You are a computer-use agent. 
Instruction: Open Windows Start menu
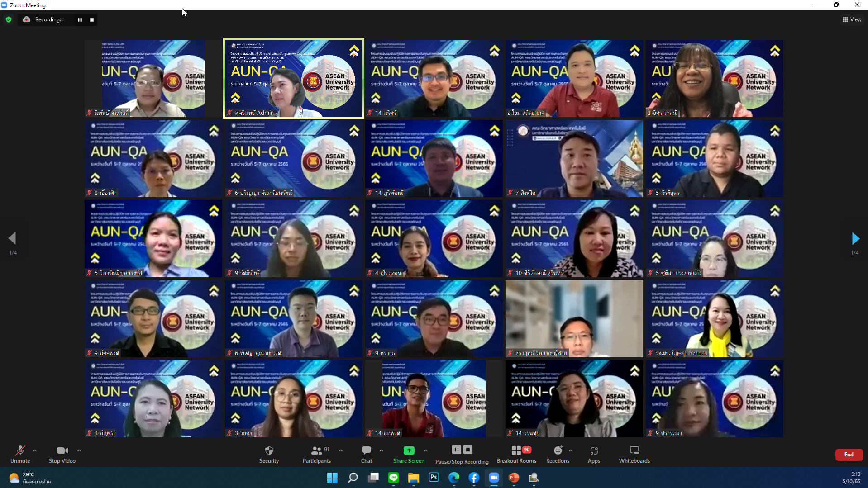[332, 478]
